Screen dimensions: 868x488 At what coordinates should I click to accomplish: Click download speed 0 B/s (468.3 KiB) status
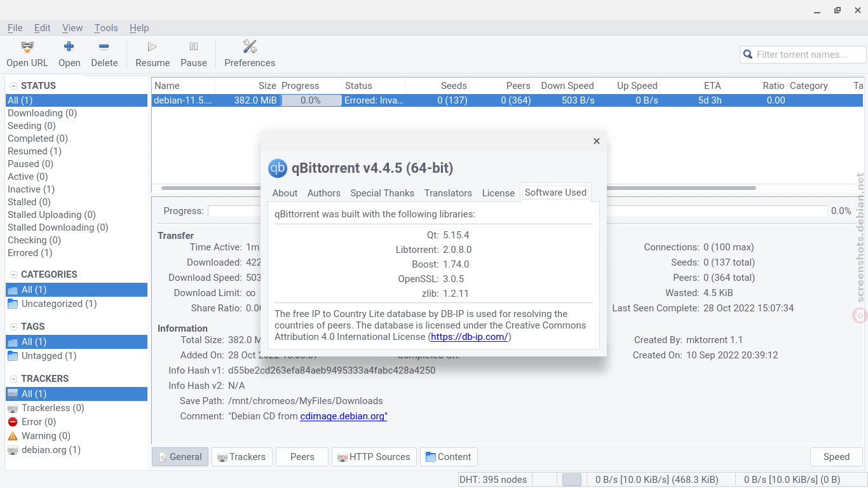[x=656, y=480]
